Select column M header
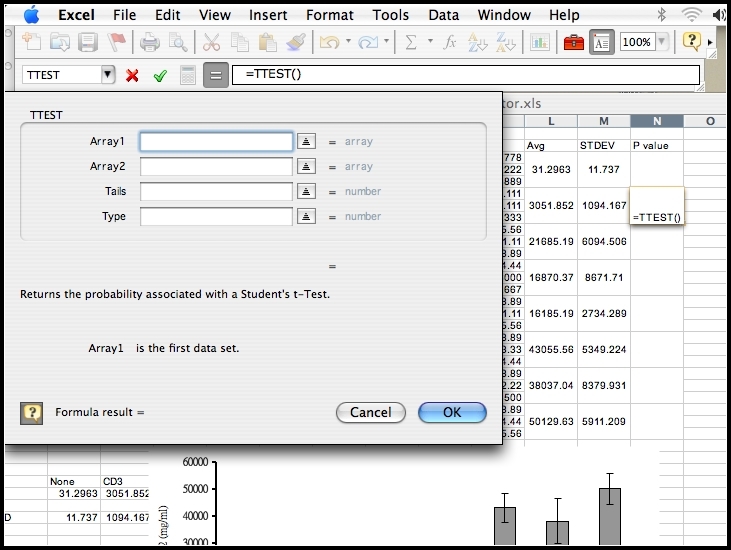Viewport: 731px width, 550px height. click(x=604, y=121)
